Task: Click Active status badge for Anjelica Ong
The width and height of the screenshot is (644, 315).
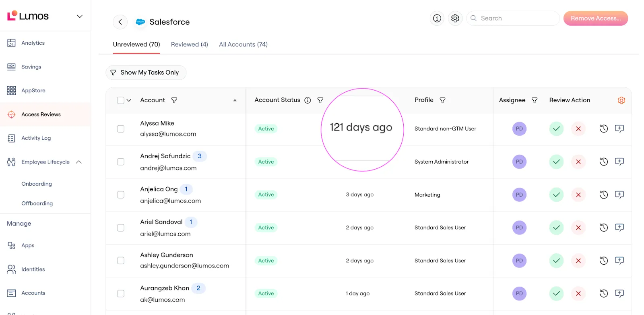Action: 266,195
